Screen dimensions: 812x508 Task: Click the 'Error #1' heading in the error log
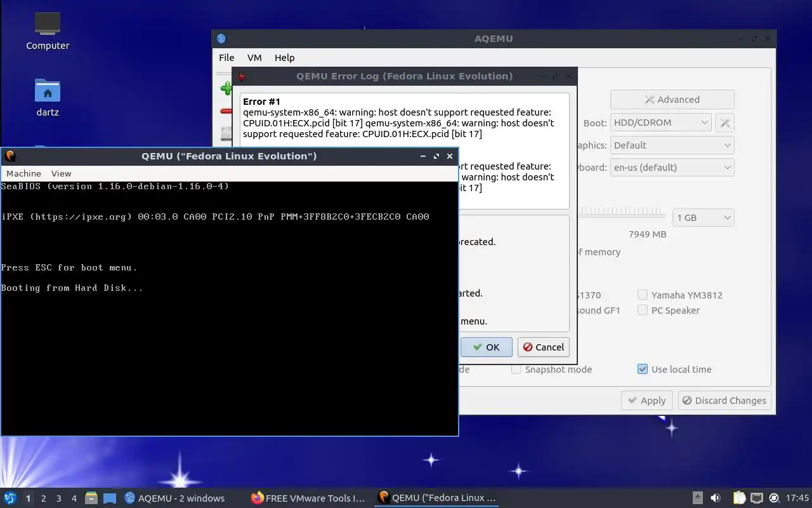[261, 102]
